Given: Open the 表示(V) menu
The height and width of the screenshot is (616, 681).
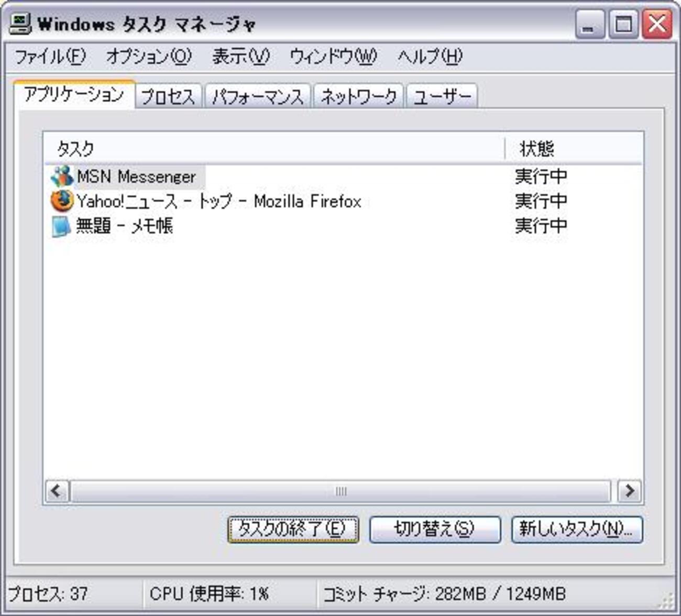Looking at the screenshot, I should coord(241,57).
